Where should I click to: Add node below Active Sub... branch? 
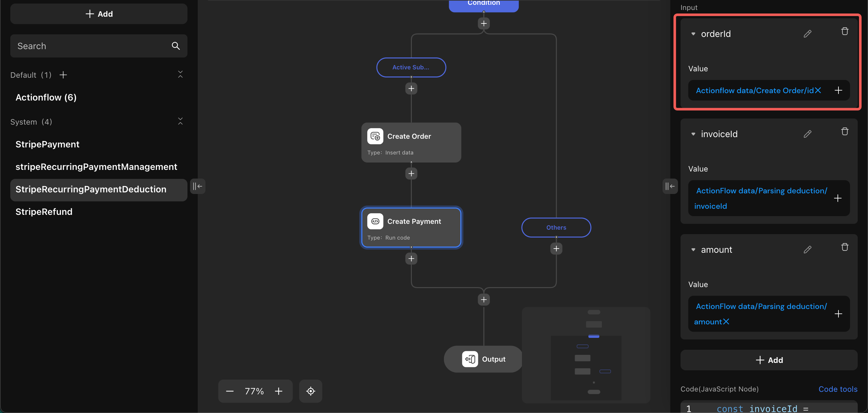tap(411, 89)
